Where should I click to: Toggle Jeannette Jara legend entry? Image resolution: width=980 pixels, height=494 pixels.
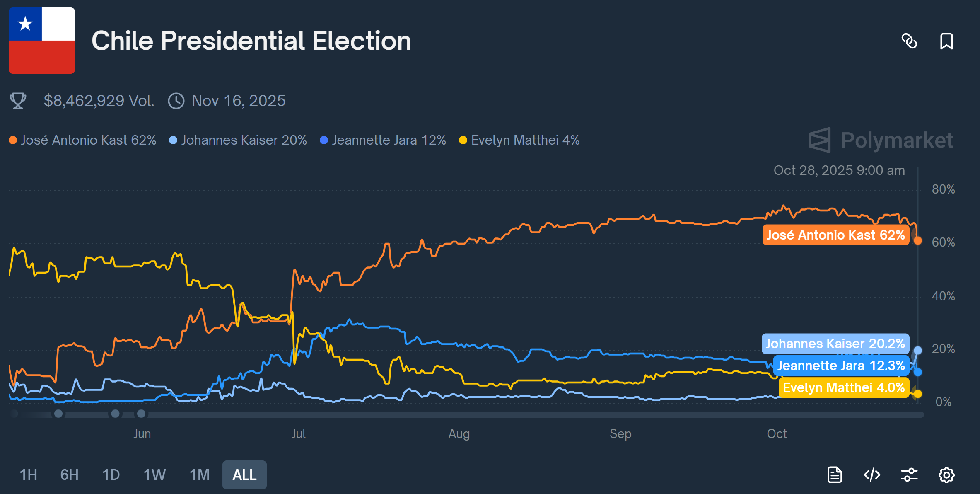(383, 140)
